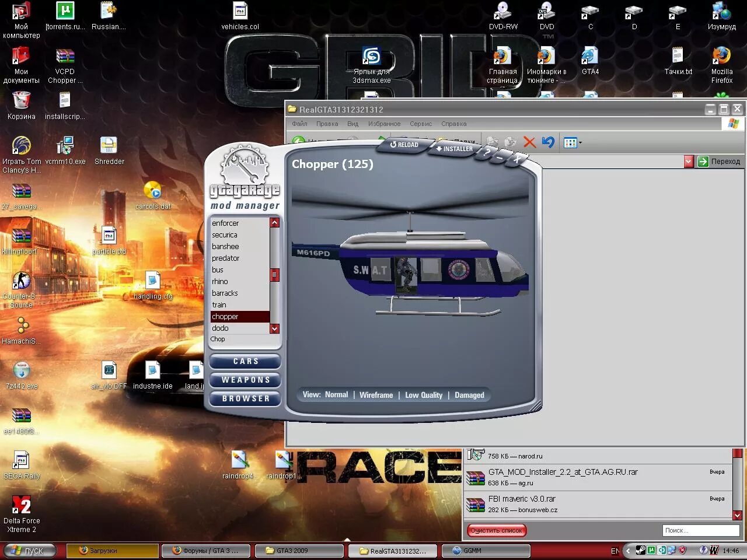Select bus in vehicle list
This screenshot has height=560, width=747.
click(x=240, y=270)
